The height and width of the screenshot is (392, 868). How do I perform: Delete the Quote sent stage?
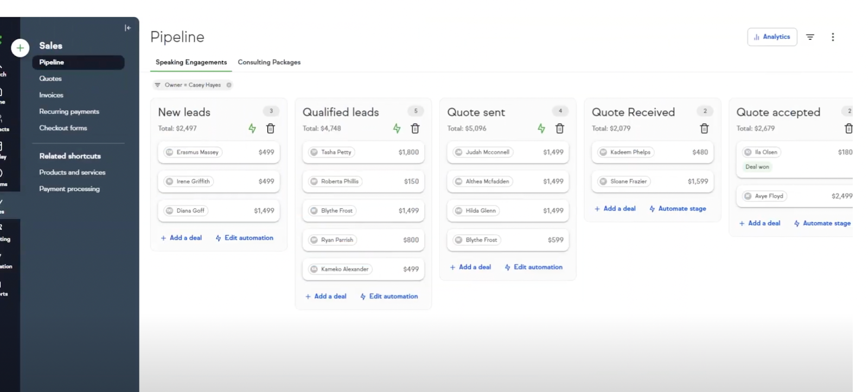pyautogui.click(x=560, y=128)
